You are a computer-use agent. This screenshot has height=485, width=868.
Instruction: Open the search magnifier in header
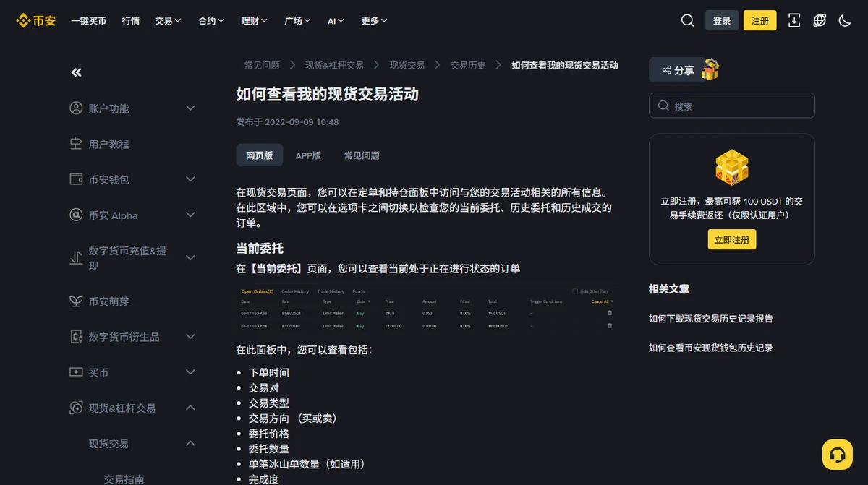click(x=688, y=20)
